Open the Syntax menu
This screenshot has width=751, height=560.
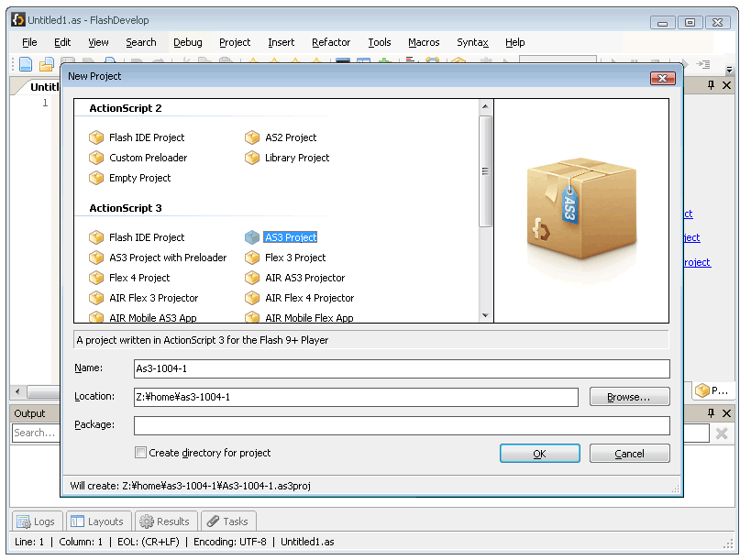click(472, 42)
